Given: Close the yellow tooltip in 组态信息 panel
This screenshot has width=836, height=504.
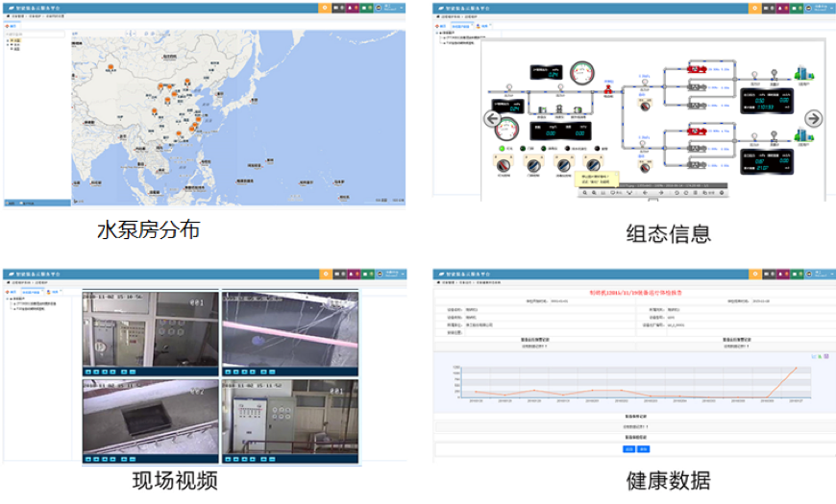Looking at the screenshot, I should tap(616, 174).
